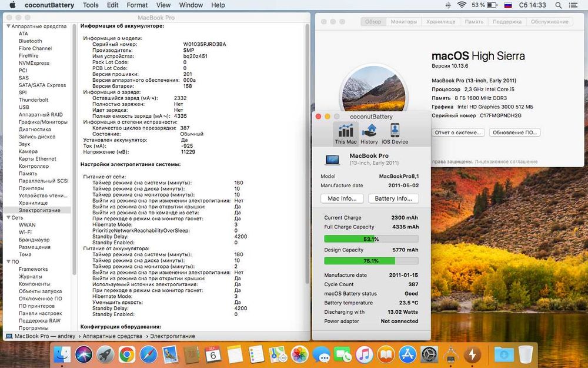Viewport: 588px width, 368px height.
Task: Click battery 53% indicator in menu bar
Action: tap(484, 5)
